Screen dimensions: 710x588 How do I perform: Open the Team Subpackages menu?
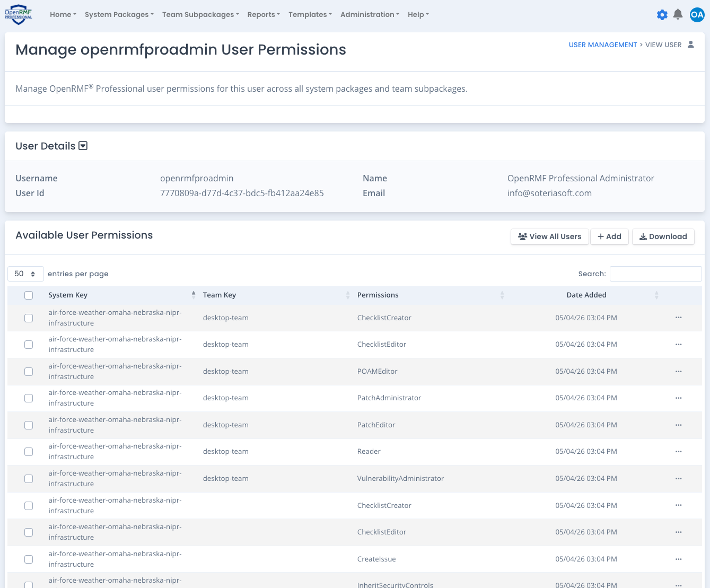[x=200, y=14]
